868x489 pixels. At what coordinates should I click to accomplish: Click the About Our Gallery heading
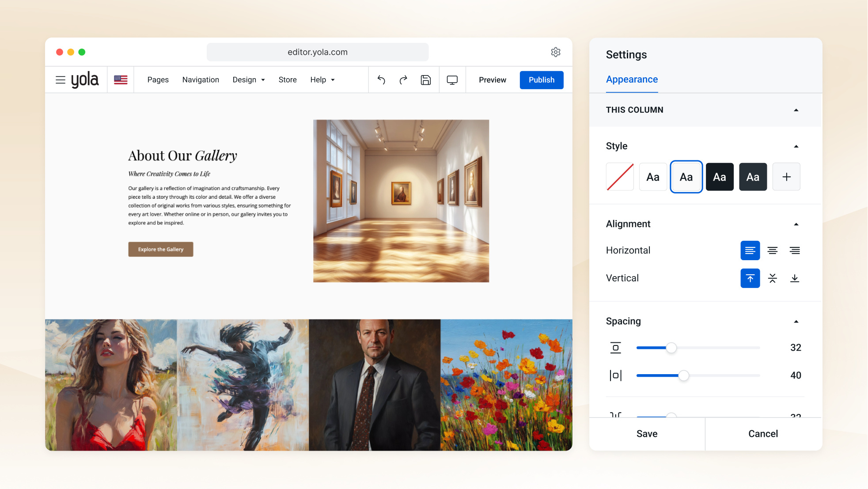(182, 155)
